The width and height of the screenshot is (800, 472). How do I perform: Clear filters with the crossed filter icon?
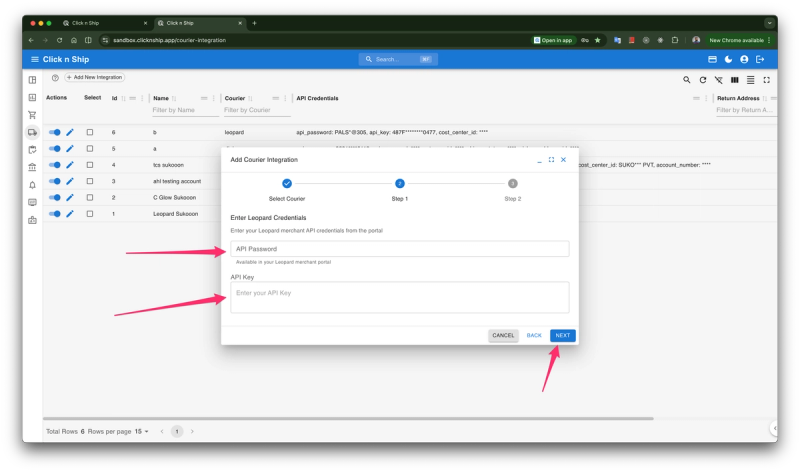pyautogui.click(x=718, y=80)
